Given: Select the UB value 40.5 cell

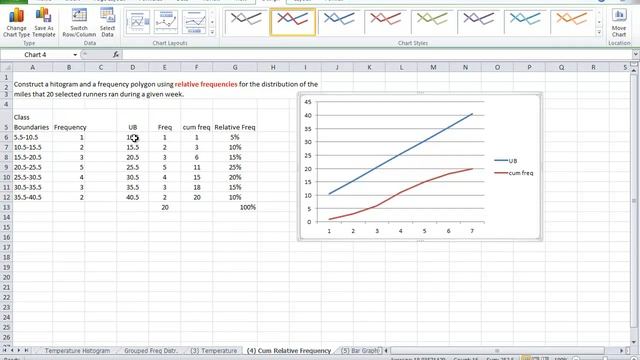Looking at the screenshot, I should coord(133,198).
